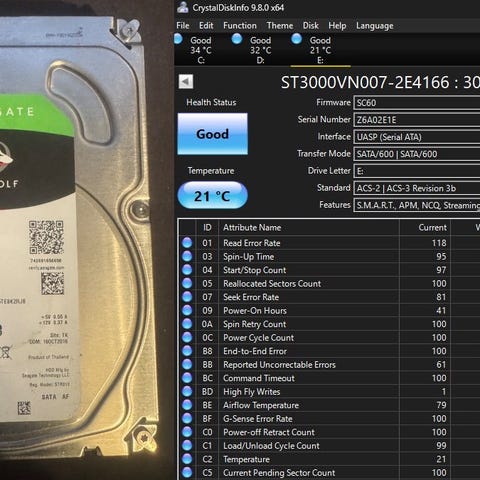
Task: Click the CrystalDiskInfo app icon in title bar
Action: point(183,7)
